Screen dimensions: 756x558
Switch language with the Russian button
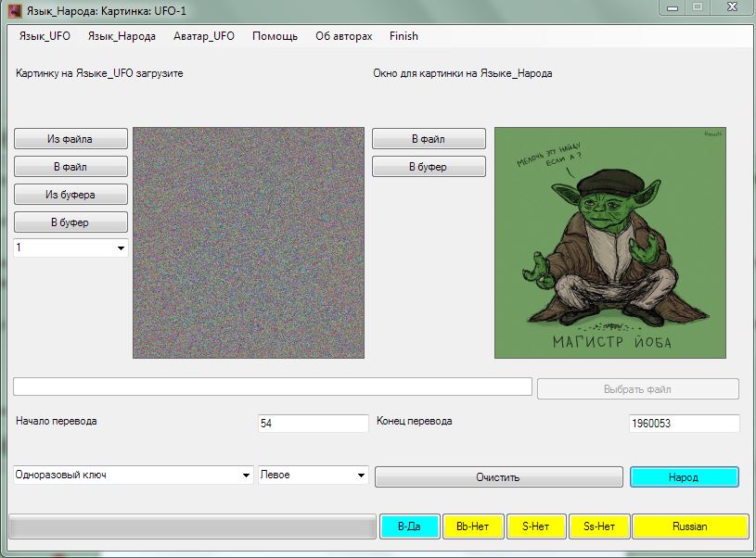[690, 526]
